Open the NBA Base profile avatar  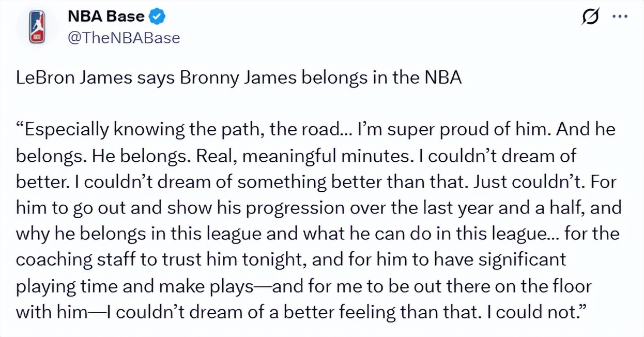(x=37, y=27)
